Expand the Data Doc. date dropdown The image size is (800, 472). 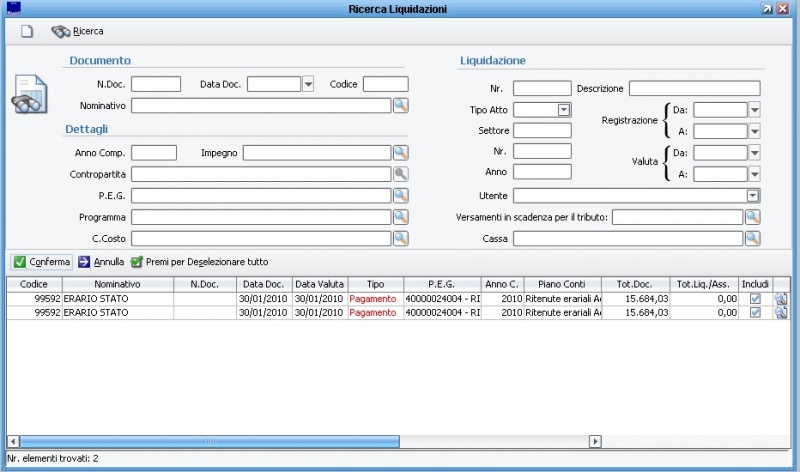pos(308,84)
